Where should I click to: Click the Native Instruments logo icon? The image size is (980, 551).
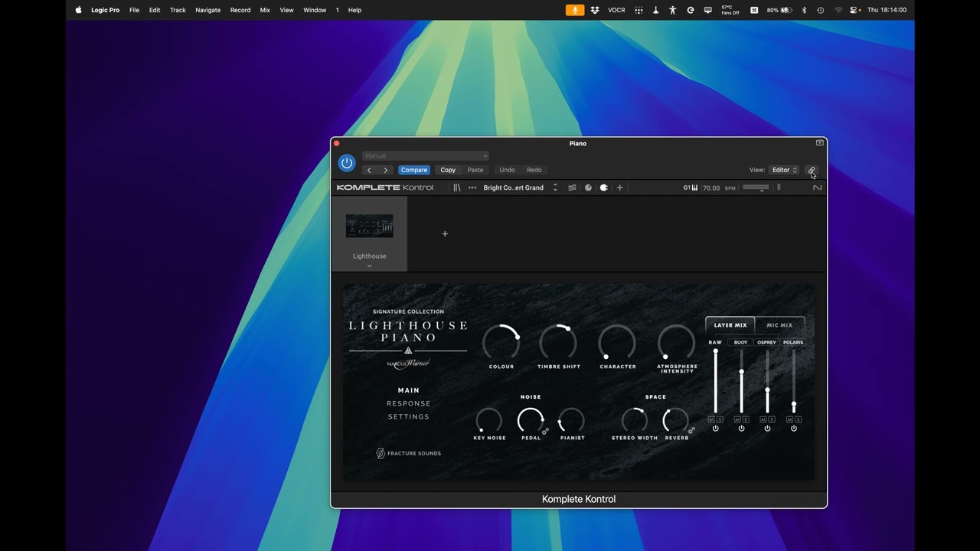[817, 187]
